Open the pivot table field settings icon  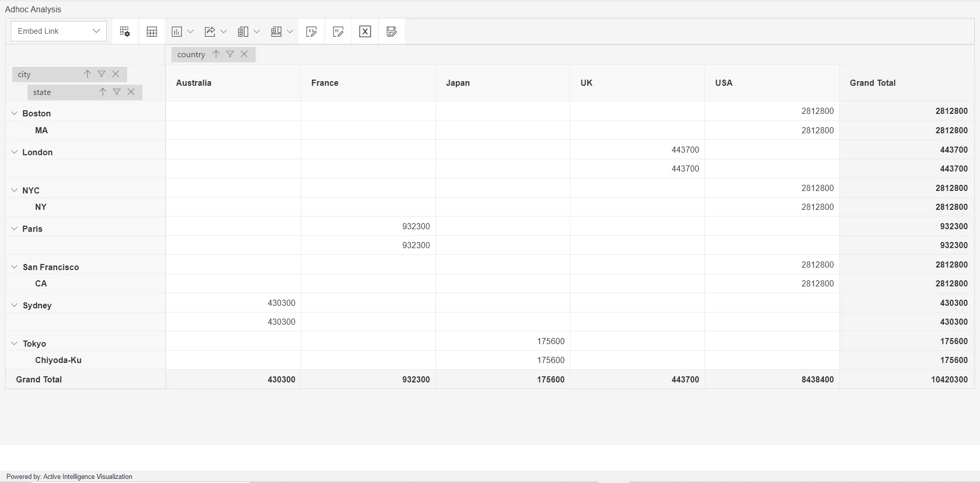[x=125, y=32]
